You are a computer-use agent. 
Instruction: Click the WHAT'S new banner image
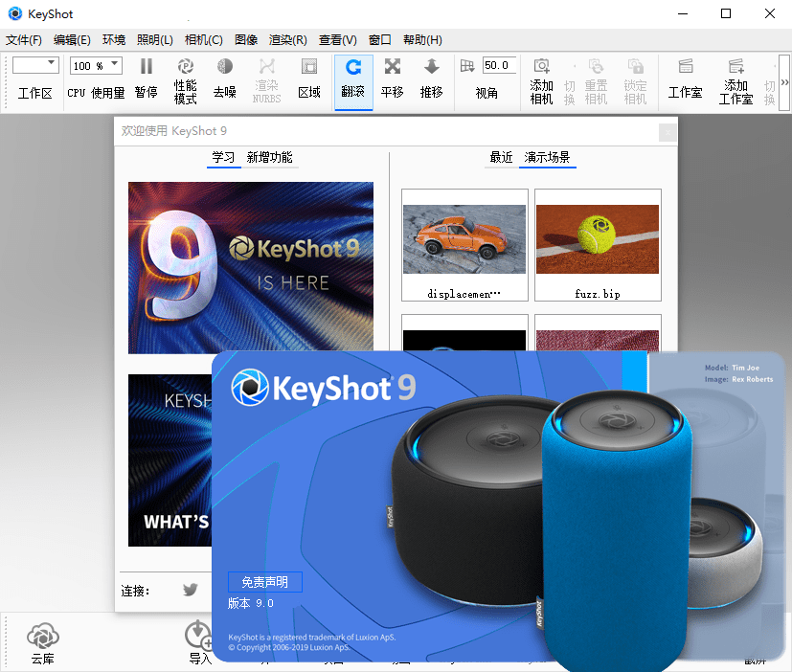click(x=170, y=459)
